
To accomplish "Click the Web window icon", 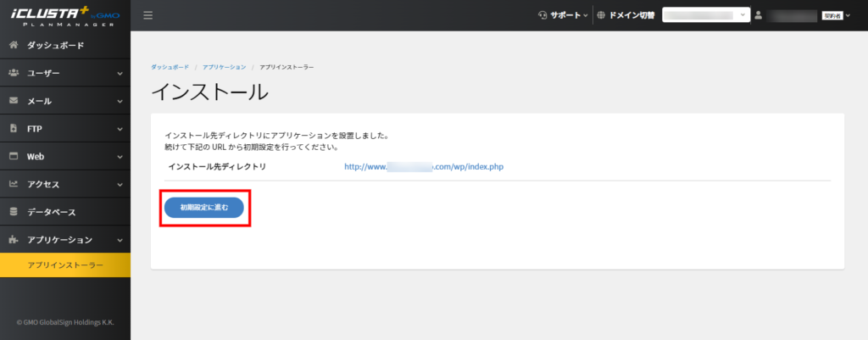I will [14, 156].
